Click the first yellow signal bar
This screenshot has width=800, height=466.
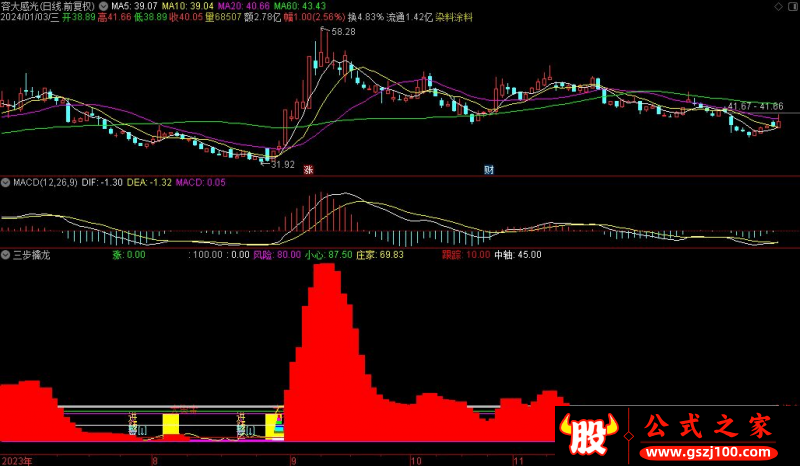[x=171, y=424]
